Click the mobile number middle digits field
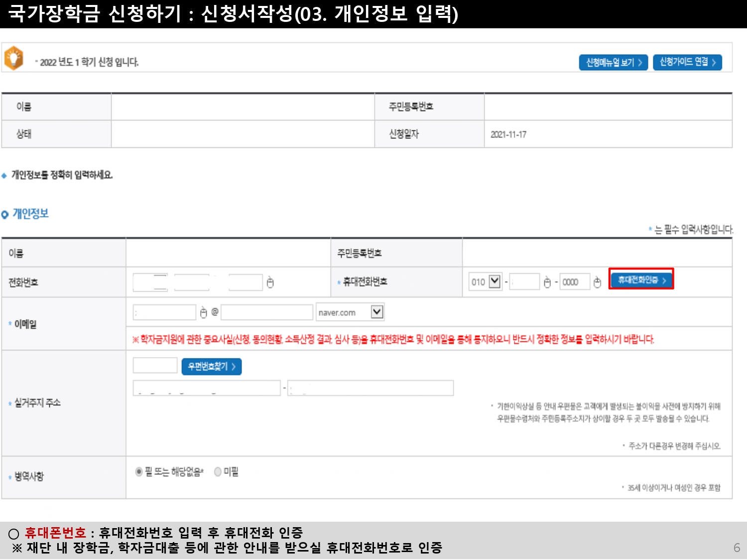The image size is (747, 560). [x=524, y=282]
